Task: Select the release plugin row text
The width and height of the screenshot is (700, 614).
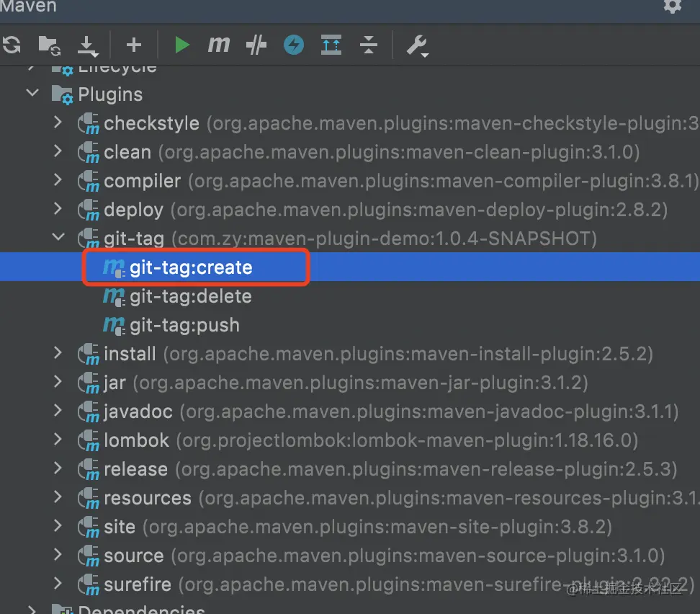Action: (390, 469)
